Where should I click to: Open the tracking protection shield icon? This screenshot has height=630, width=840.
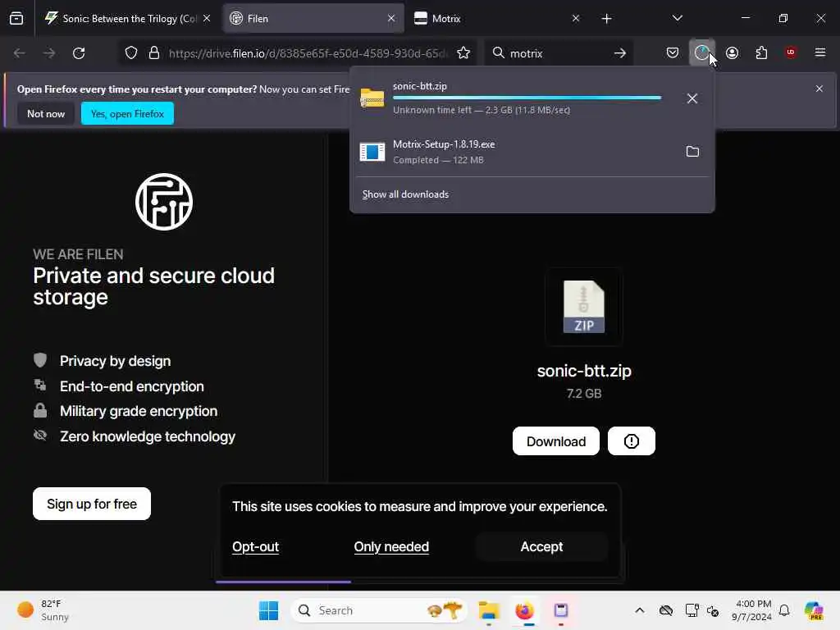131,53
